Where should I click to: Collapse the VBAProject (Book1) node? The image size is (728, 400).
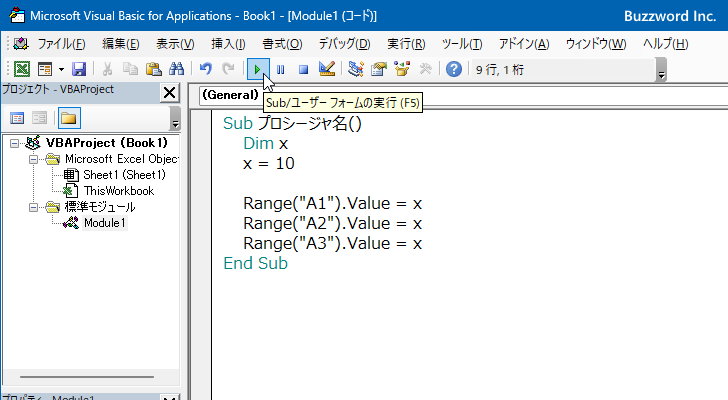14,143
